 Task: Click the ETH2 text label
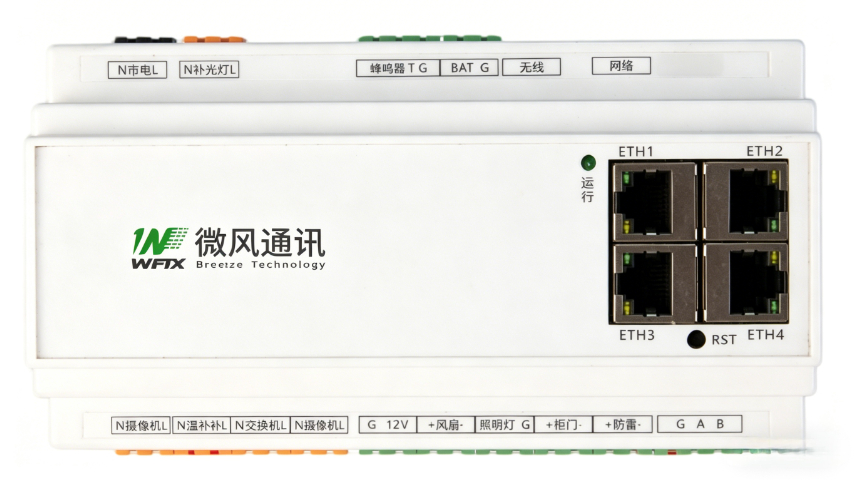(764, 151)
